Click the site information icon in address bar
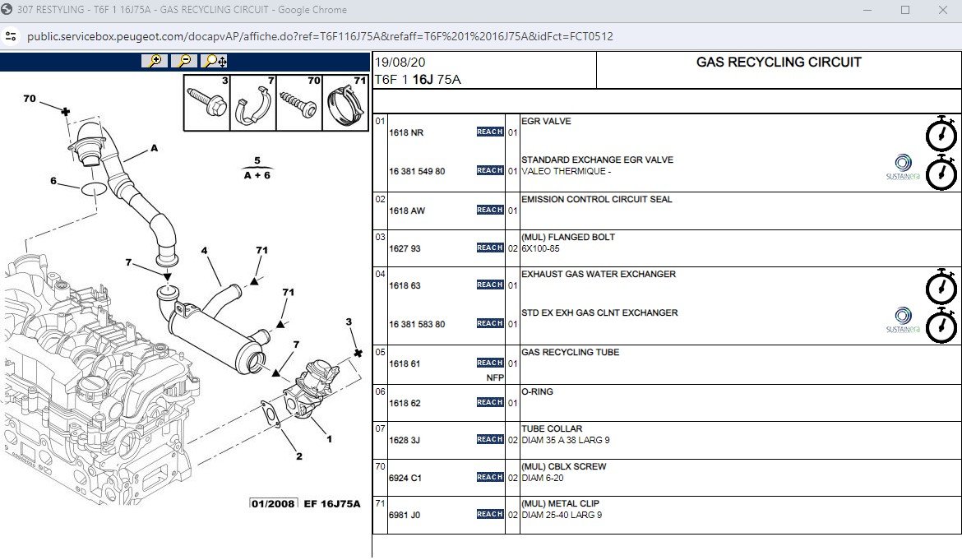The height and width of the screenshot is (560, 962). [x=11, y=36]
